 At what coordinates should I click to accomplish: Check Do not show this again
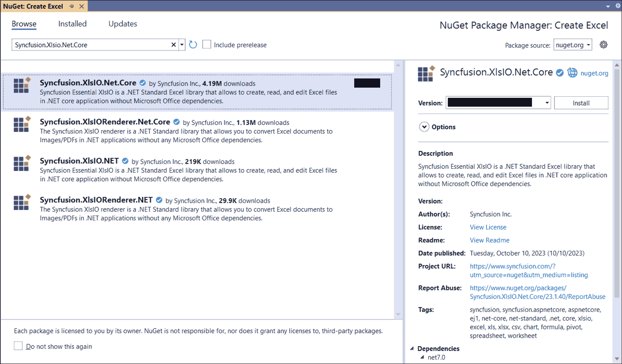click(18, 346)
